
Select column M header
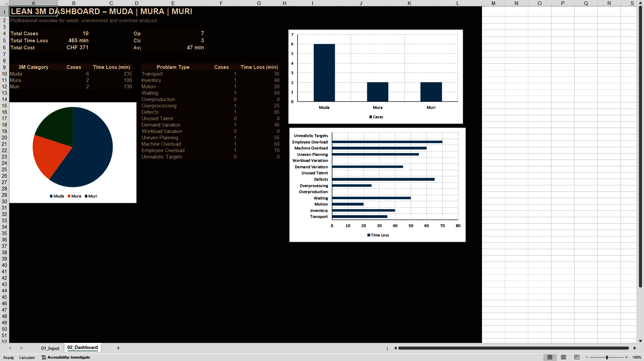coord(493,3)
